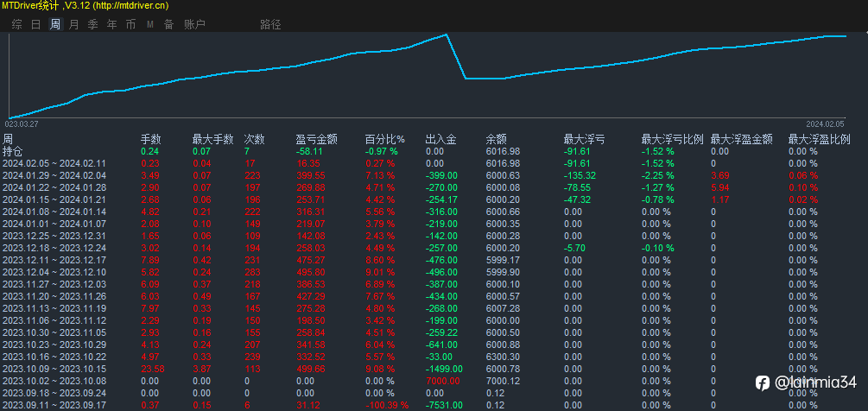868x411 pixels.
Task: Open the 路径 path tab
Action: point(270,24)
